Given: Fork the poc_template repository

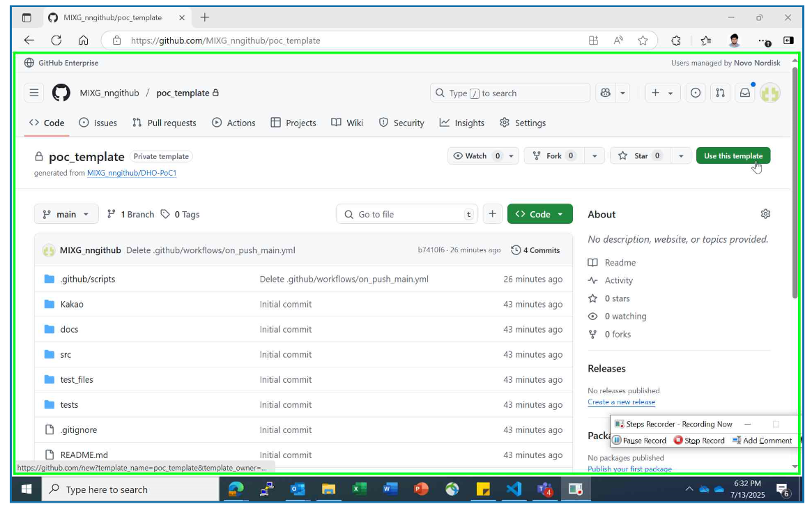Looking at the screenshot, I should 555,156.
